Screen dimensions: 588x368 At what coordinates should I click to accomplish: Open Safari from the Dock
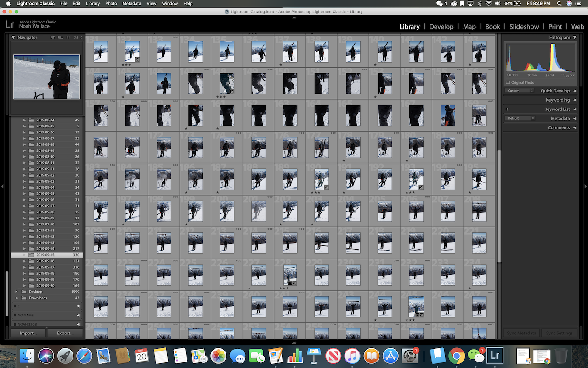[85, 356]
